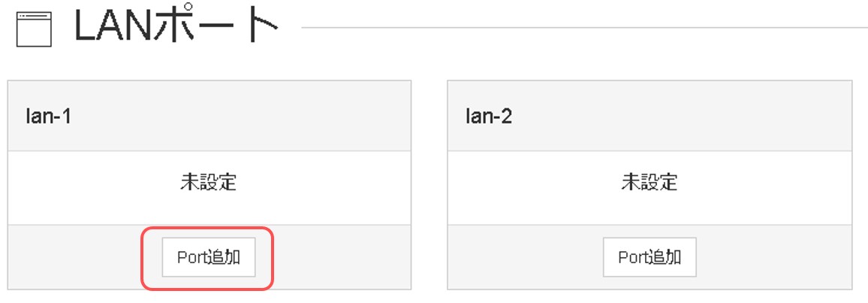Click the lan-1 port name label
Image resolution: width=868 pixels, height=303 pixels.
point(48,117)
